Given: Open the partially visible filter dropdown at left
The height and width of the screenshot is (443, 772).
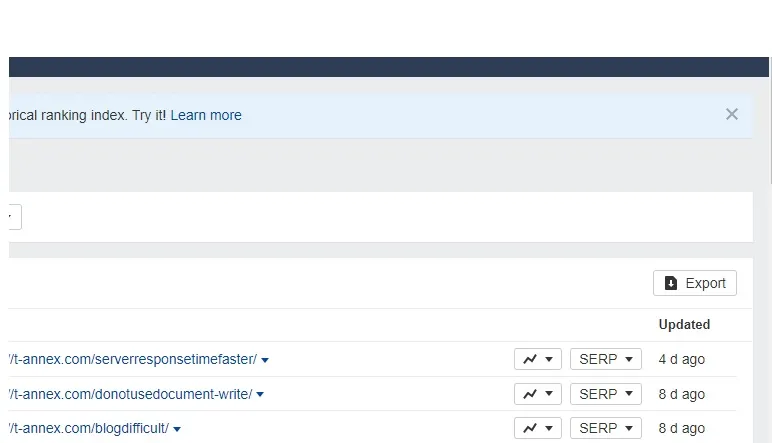Looking at the screenshot, I should 14,217.
